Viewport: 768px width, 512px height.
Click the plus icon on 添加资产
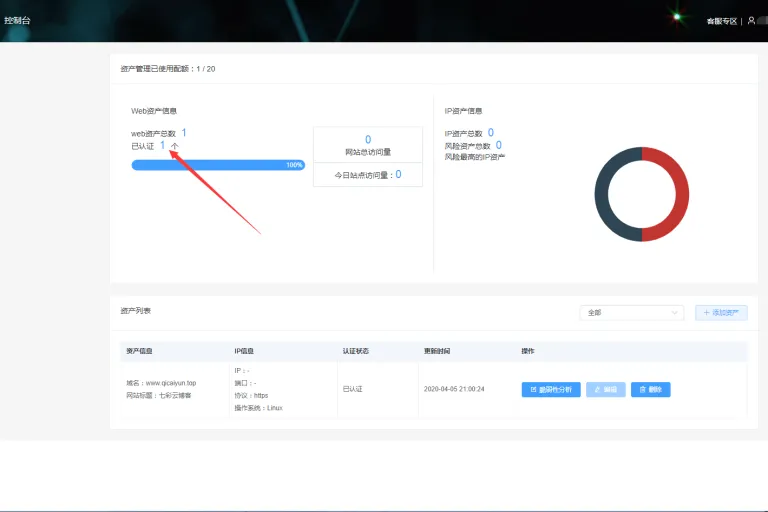(706, 313)
